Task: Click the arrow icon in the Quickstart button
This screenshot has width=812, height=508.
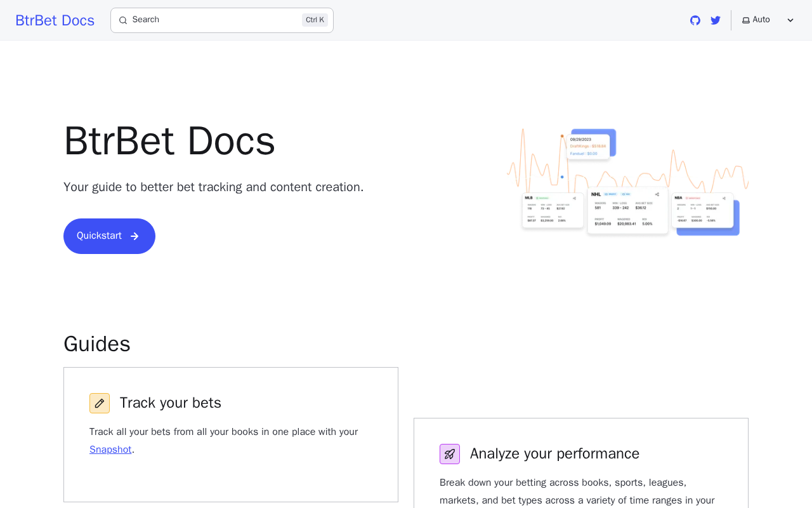Action: click(134, 236)
